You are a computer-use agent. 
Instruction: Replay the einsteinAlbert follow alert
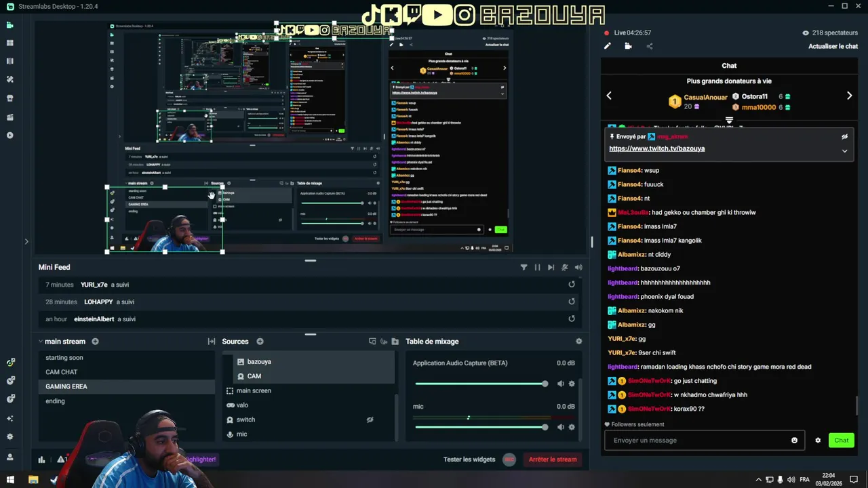coord(572,319)
